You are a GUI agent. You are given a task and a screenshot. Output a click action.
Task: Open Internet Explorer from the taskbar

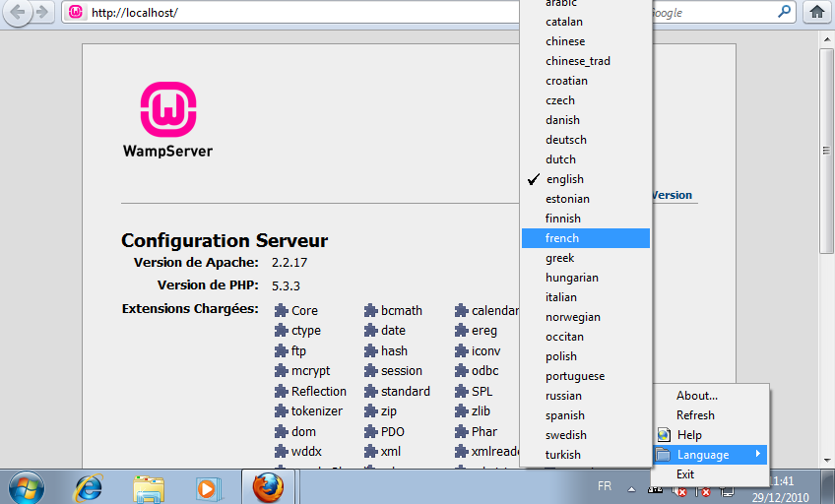90,486
